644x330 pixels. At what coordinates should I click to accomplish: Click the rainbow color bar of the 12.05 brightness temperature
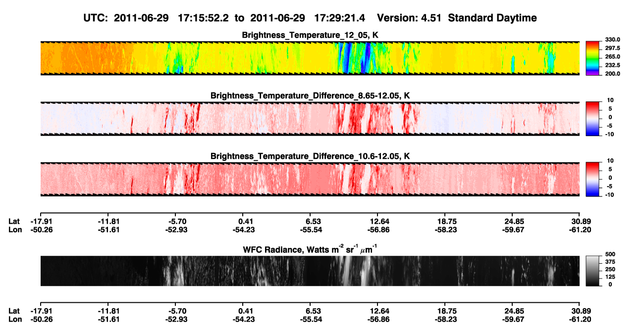(591, 58)
